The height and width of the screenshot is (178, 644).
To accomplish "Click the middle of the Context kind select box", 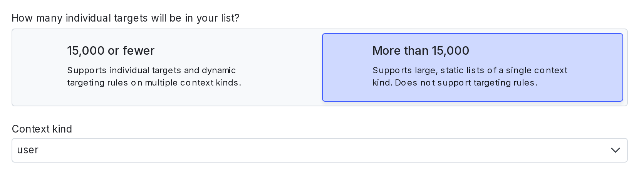I will [319, 150].
